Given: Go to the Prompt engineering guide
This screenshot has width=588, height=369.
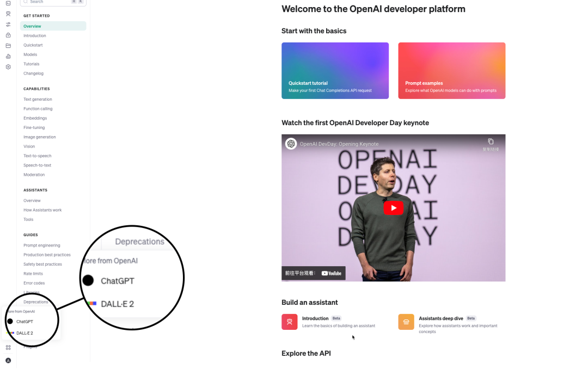Looking at the screenshot, I should click(x=42, y=245).
